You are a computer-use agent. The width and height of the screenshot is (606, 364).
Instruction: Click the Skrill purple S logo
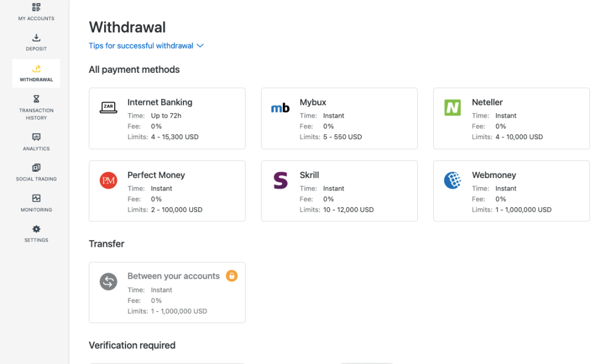coord(281,181)
